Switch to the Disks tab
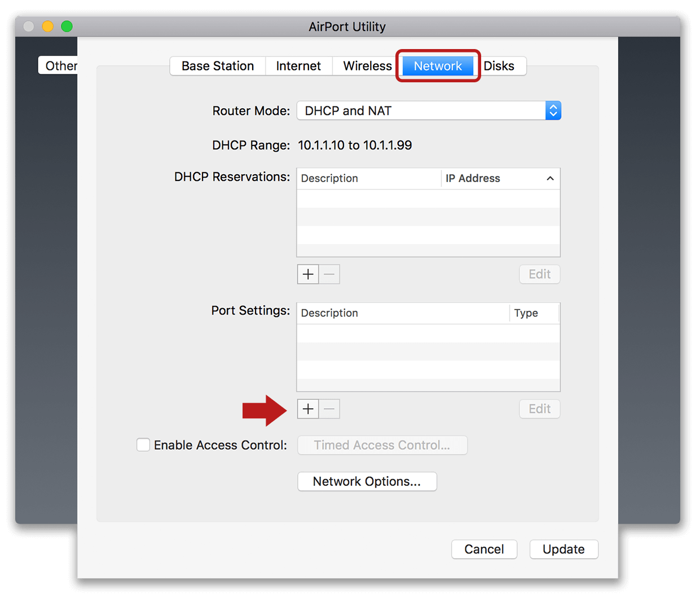Screen dimensions: 700x597 click(499, 65)
